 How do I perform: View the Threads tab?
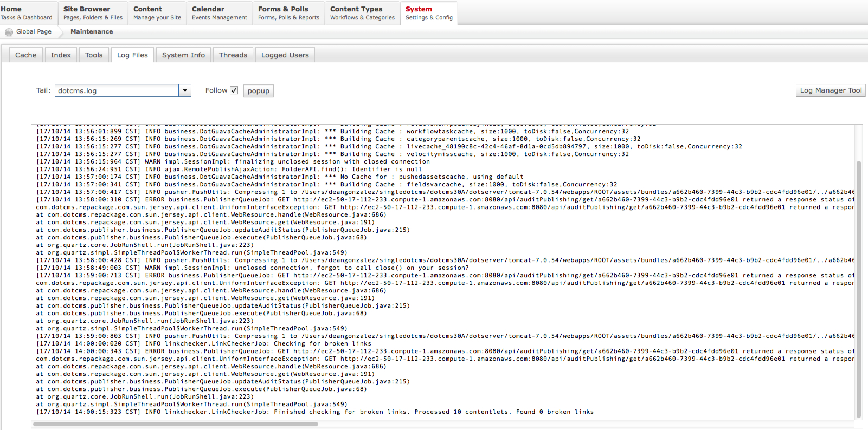[x=233, y=55]
